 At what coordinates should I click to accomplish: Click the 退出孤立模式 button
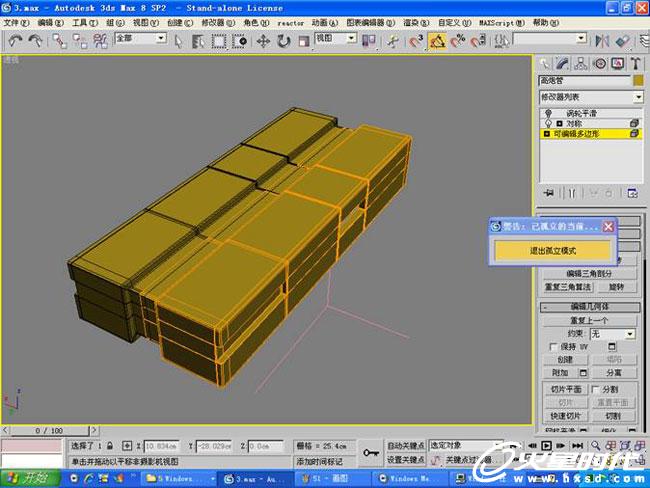coord(553,250)
